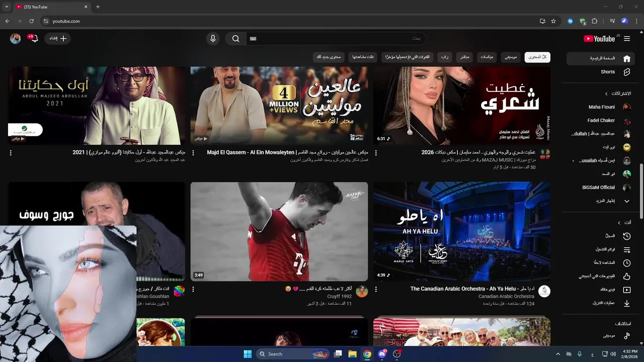This screenshot has height=362, width=644.
Task: Open Music (موسيقى) in Explore section
Action: pos(600,335)
